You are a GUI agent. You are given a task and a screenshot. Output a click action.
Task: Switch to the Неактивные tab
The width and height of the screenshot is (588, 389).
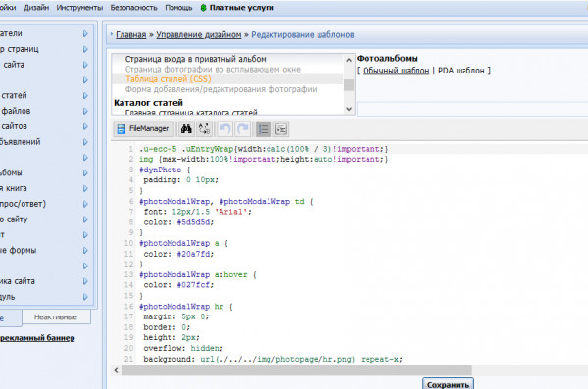click(x=56, y=316)
